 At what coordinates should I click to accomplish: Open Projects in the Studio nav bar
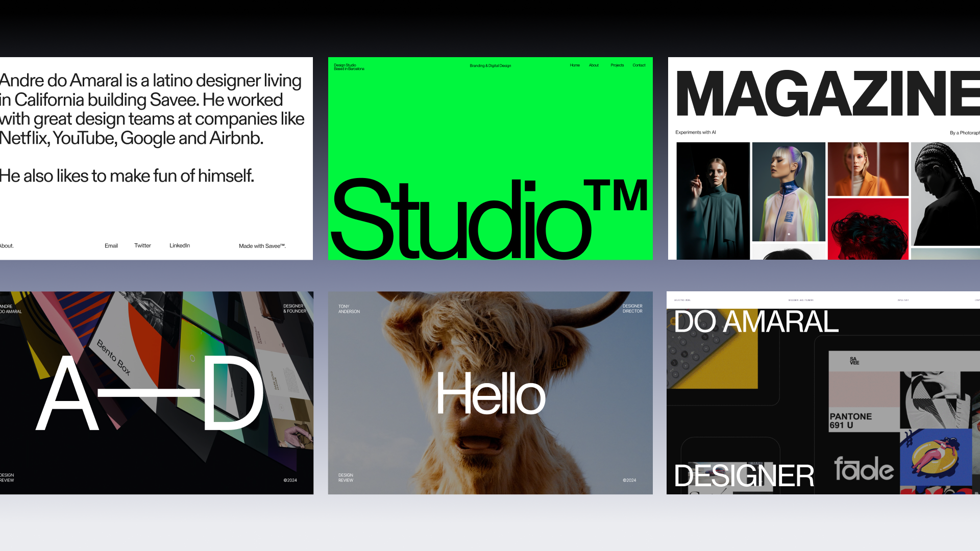point(617,65)
